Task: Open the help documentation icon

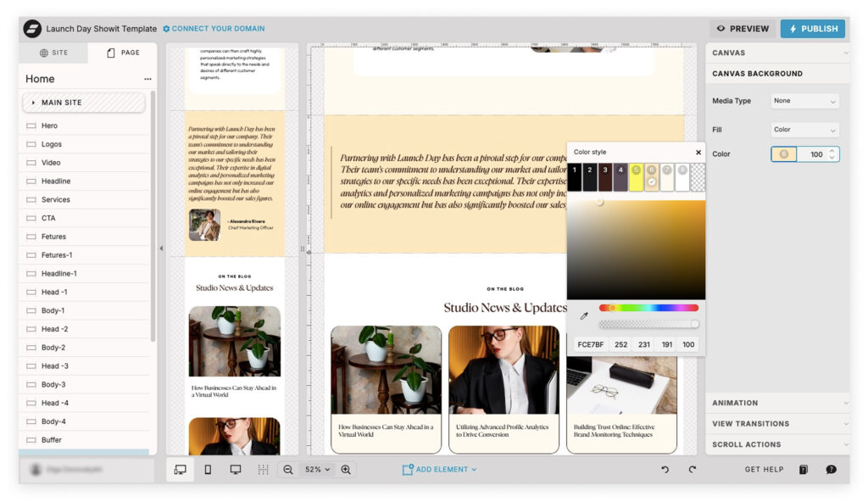Action: (804, 469)
